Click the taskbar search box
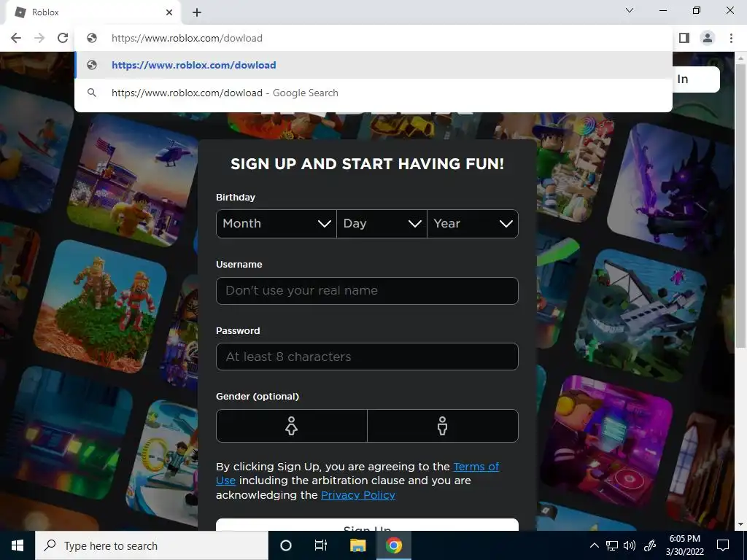Screen dimensions: 747x560 (x=152, y=545)
